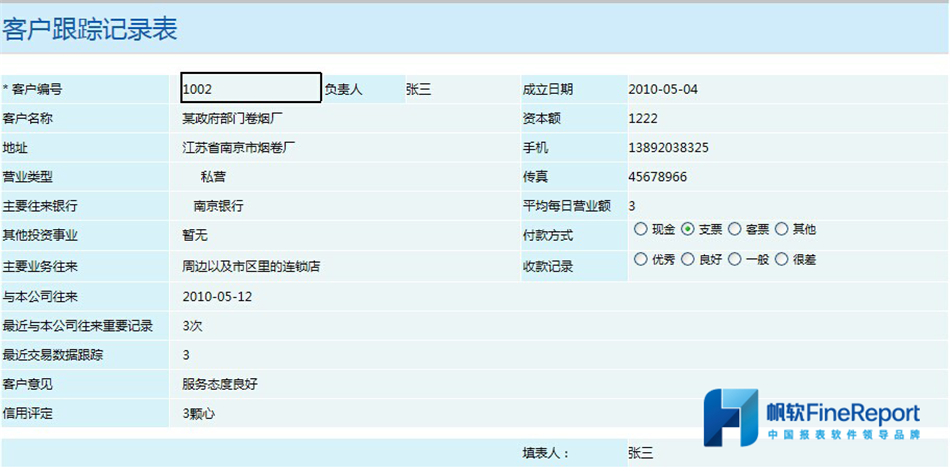
Task: Click the 成立日期 value 2010-05-04
Action: pos(663,90)
